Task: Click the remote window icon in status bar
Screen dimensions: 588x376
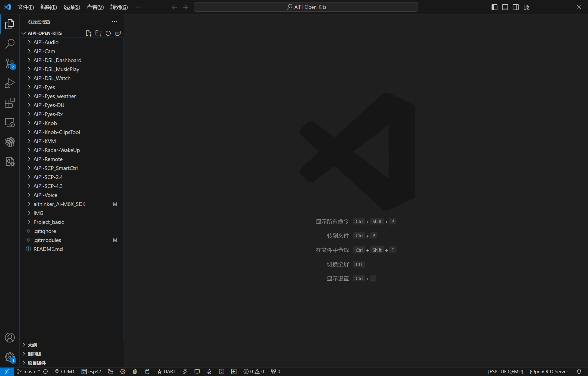Action: 7,372
